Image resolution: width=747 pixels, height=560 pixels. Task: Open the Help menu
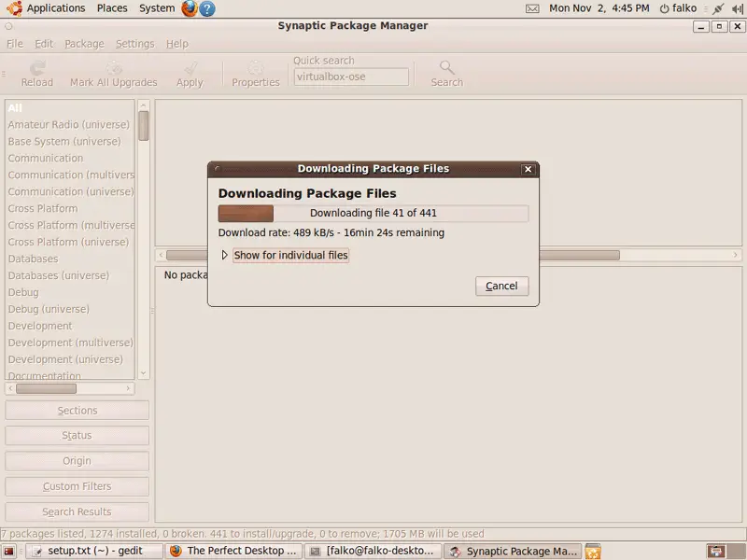coord(177,44)
